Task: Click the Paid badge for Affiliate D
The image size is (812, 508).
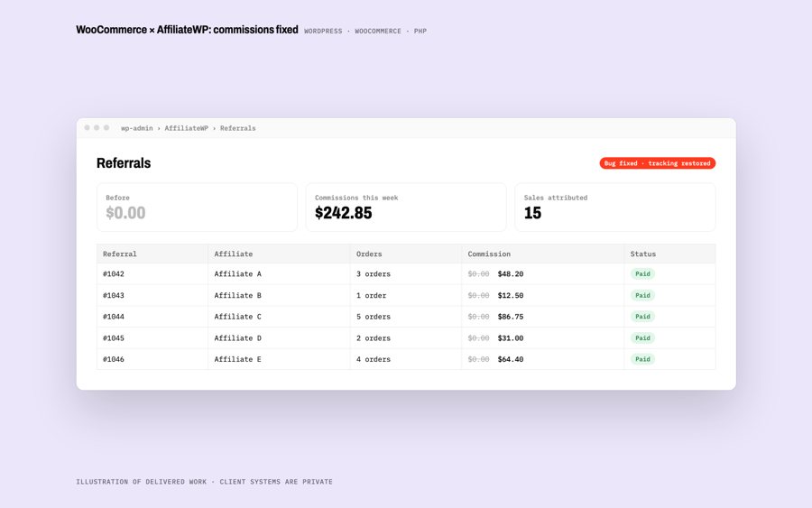Action: pyautogui.click(x=642, y=338)
